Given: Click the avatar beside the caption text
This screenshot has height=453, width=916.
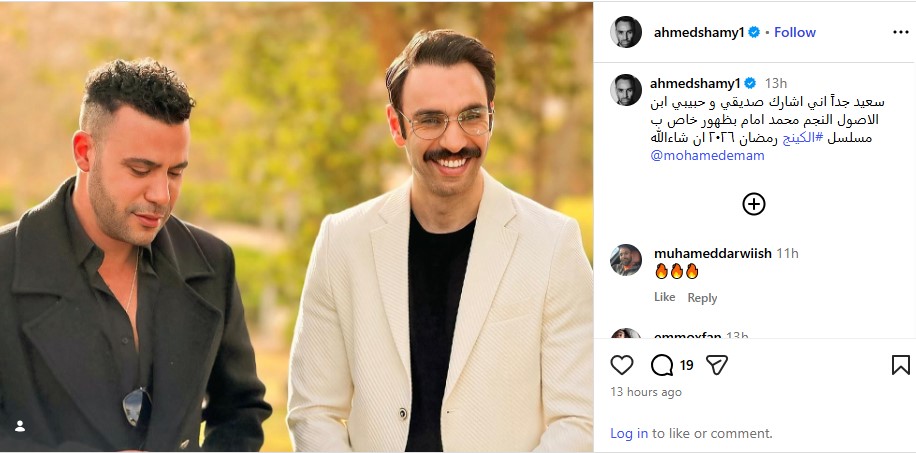Looking at the screenshot, I should pos(626,90).
